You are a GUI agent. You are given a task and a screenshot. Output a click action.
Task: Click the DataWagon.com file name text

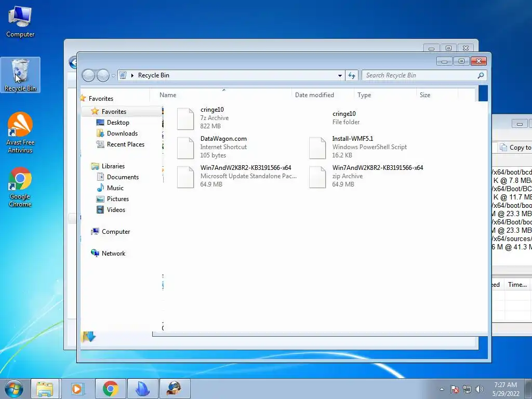(223, 138)
